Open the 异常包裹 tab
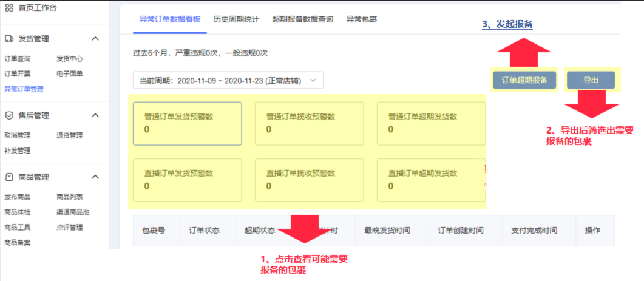The width and height of the screenshot is (644, 281). [x=362, y=19]
